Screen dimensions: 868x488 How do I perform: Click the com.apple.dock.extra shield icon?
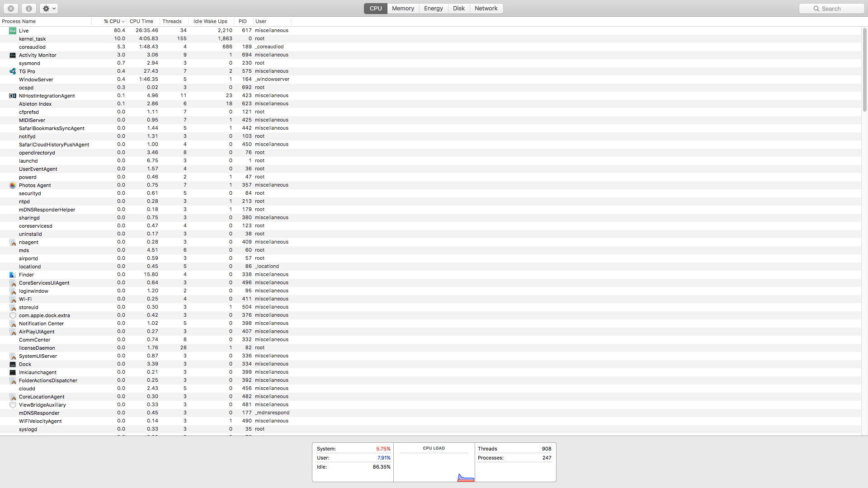point(13,315)
